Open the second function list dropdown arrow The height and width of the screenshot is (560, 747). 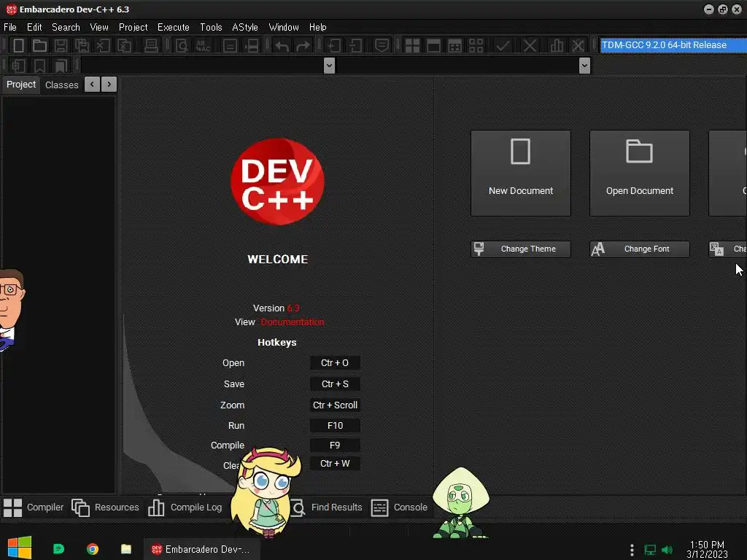point(584,66)
